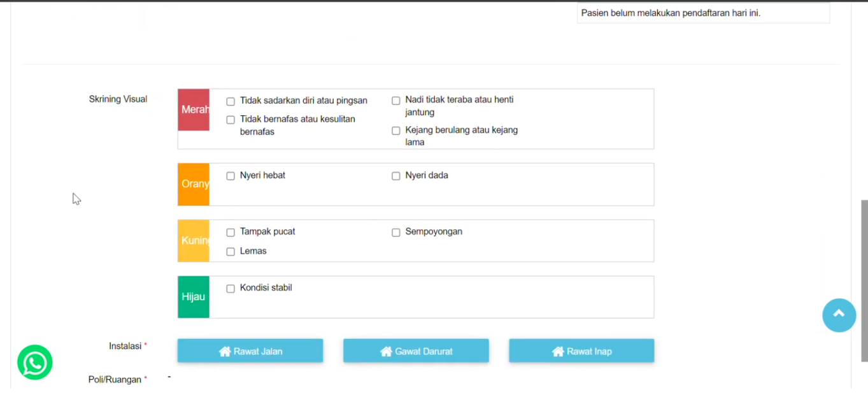Image resolution: width=868 pixels, height=395 pixels.
Task: Click the page vertical scrollbar thumb
Action: point(864,280)
